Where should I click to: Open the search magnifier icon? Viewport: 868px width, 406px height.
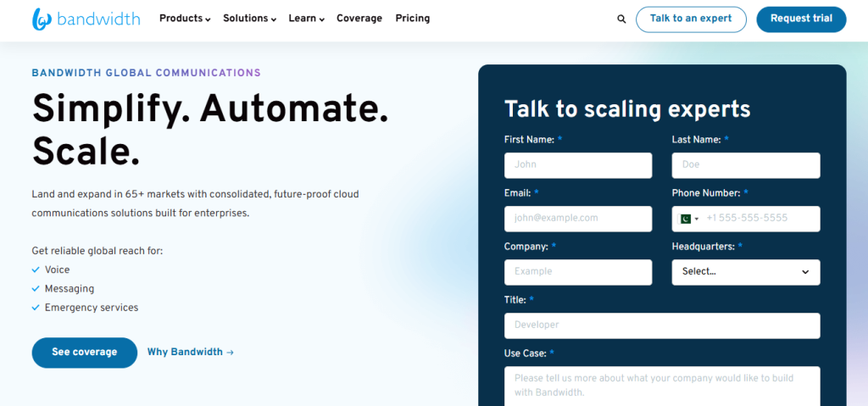(621, 19)
